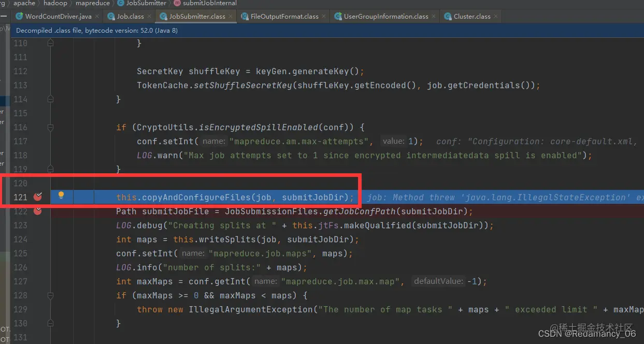Collapse the fold marker at line 119
This screenshot has width=644, height=344.
coord(50,169)
